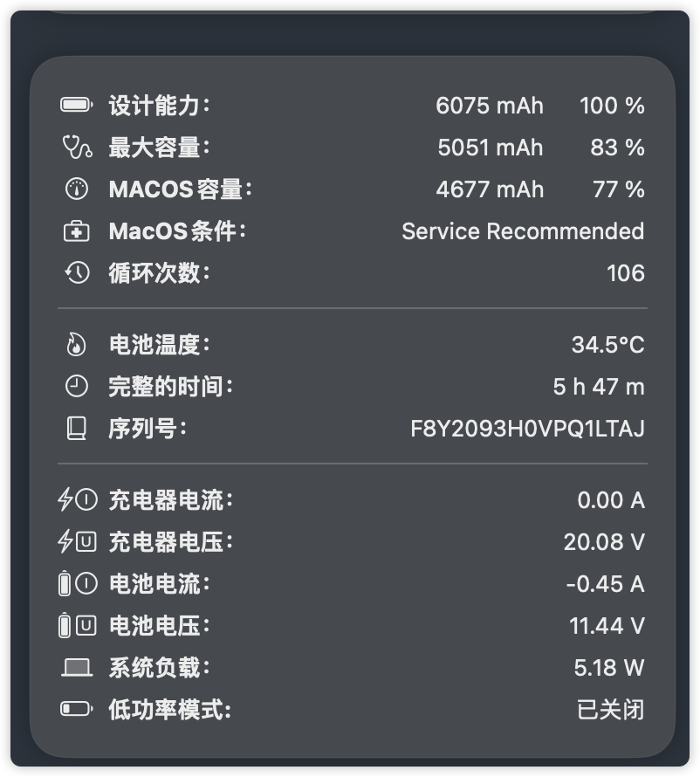700x777 pixels.
Task: Click the cycle count value 106
Action: coord(626,273)
